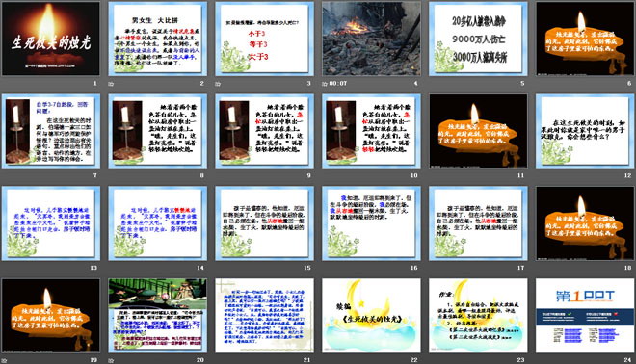Screen dimensions: 636x364
Task: Select slide 24 第1PPT ending thumbnail
Action: click(585, 315)
